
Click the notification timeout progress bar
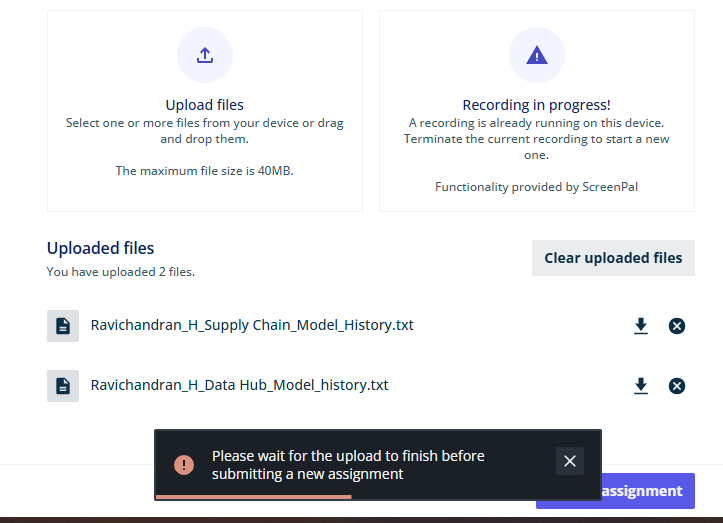[254, 497]
